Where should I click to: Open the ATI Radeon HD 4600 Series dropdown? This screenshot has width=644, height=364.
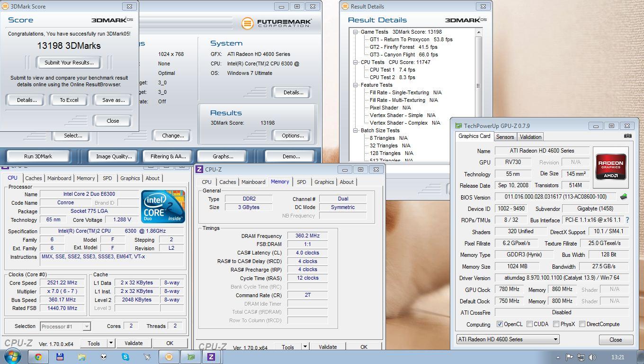[555, 339]
